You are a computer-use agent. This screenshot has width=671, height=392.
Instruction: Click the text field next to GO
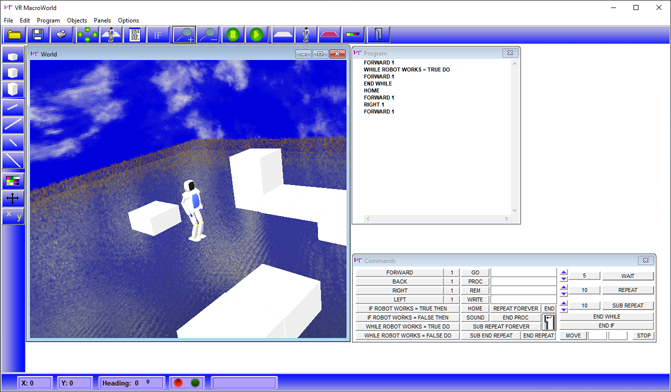[x=523, y=272]
